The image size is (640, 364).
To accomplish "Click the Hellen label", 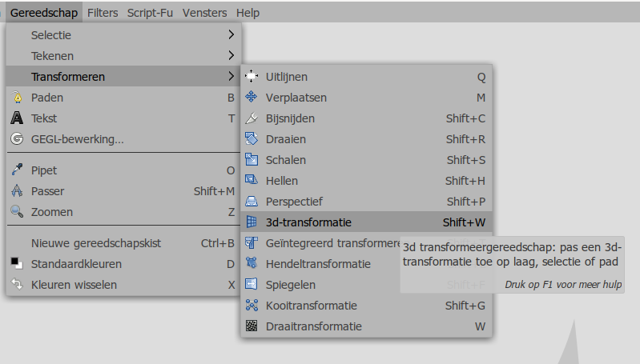I will click(282, 181).
